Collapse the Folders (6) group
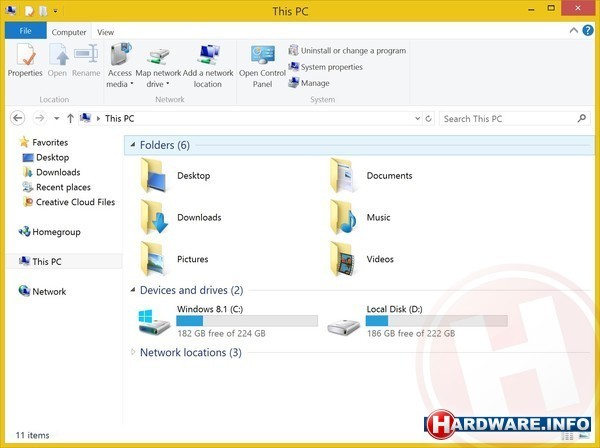The image size is (600, 448). tap(133, 145)
